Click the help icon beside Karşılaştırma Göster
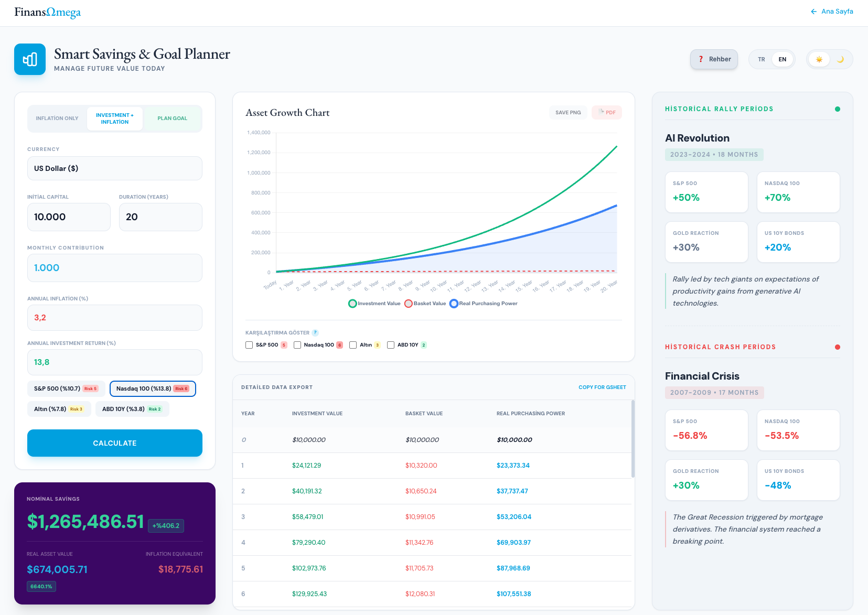The height and width of the screenshot is (615, 868). [315, 332]
